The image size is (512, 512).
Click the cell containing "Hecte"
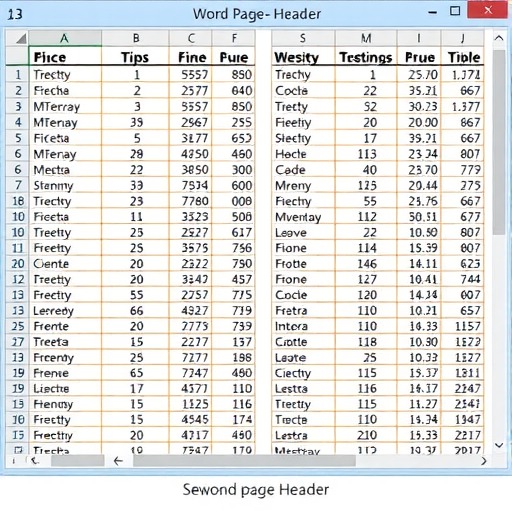pos(303,154)
